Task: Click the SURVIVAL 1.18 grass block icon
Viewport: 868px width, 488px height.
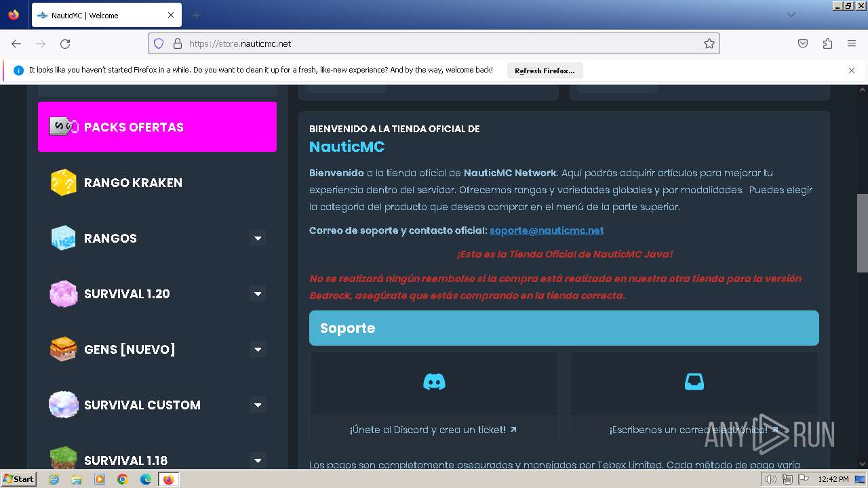Action: click(x=63, y=457)
